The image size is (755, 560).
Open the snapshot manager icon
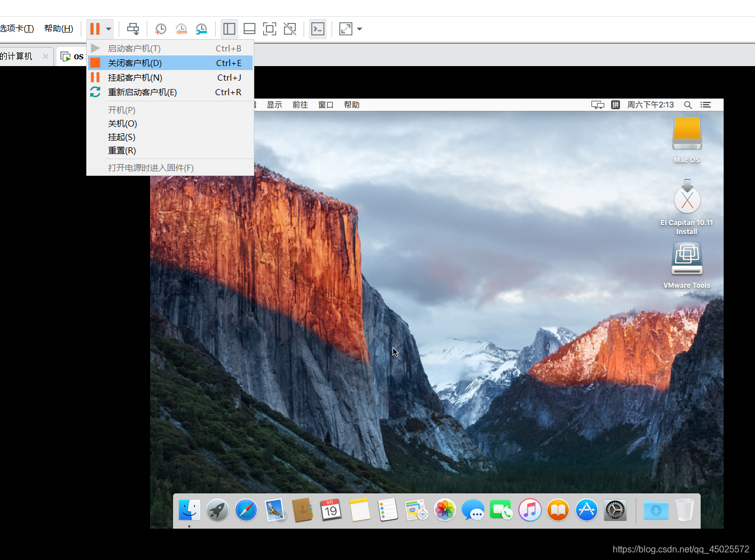pos(201,29)
